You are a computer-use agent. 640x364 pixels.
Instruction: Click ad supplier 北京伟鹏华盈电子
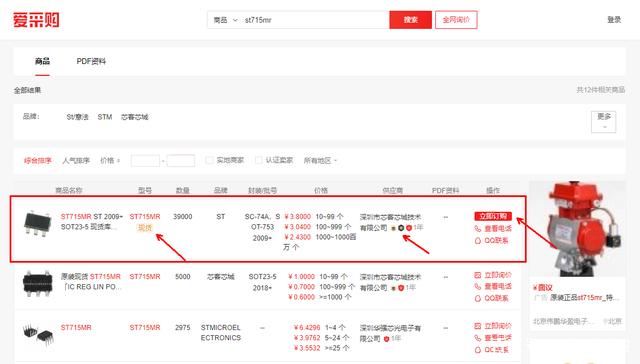click(x=563, y=322)
